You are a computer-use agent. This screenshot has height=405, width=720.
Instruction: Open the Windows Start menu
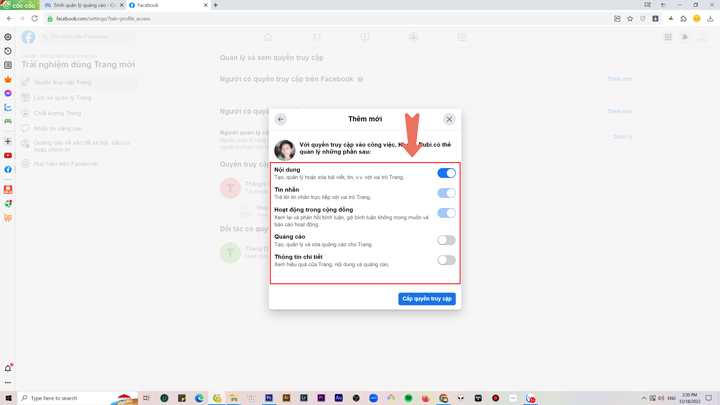click(8, 398)
